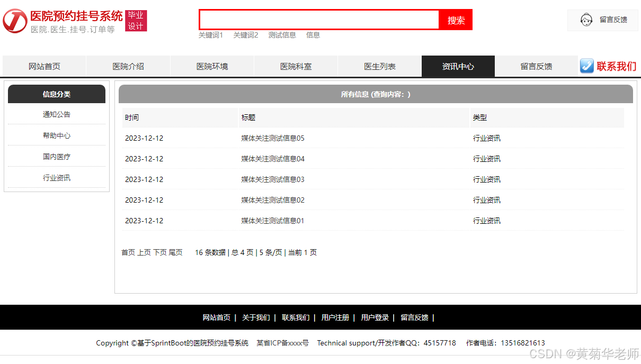Screen dimensions: 641x364
Task: Open 帮助中心 category in sidebar
Action: 57,135
